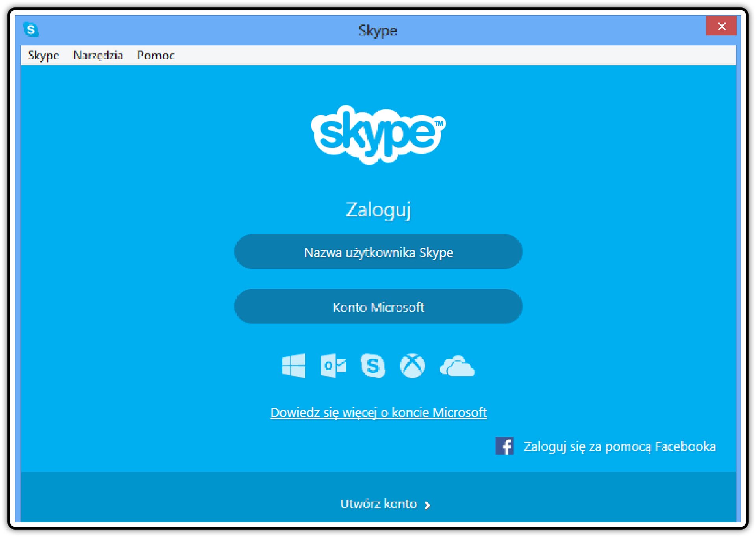Click the Facebook logo icon
756x537 pixels.
(504, 446)
